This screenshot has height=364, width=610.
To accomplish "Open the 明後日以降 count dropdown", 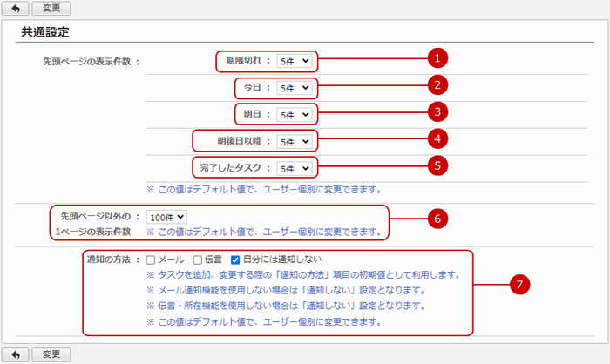I will 295,142.
